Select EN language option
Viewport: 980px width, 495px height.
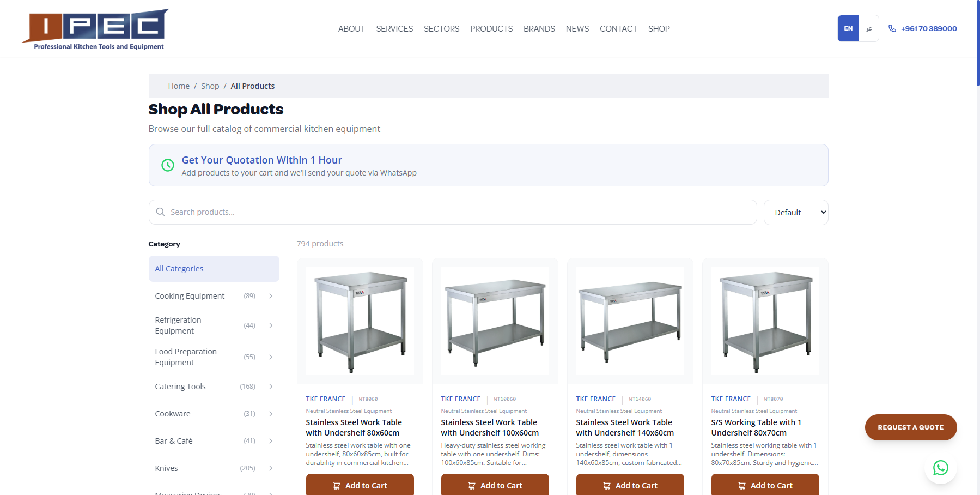[x=848, y=28]
